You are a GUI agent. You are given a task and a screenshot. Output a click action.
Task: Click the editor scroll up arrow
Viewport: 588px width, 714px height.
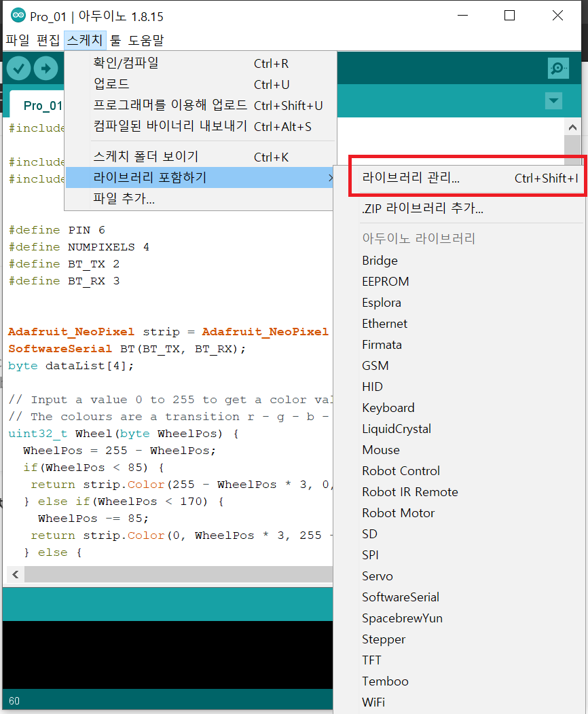[x=572, y=128]
